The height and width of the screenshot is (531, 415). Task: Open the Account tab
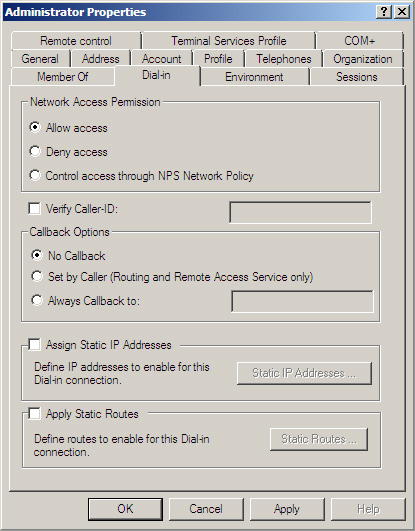pos(162,59)
